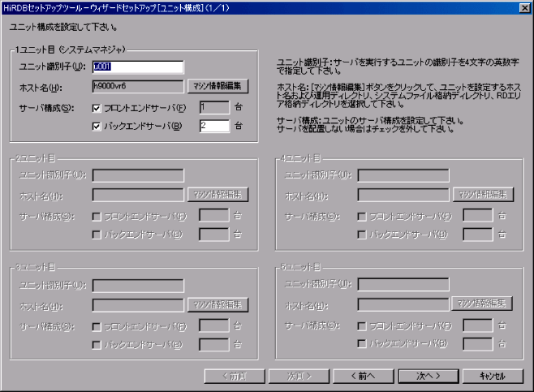The image size is (534, 392).
Task: Click マシン情報編集 in 3ユニット目
Action: (x=217, y=305)
